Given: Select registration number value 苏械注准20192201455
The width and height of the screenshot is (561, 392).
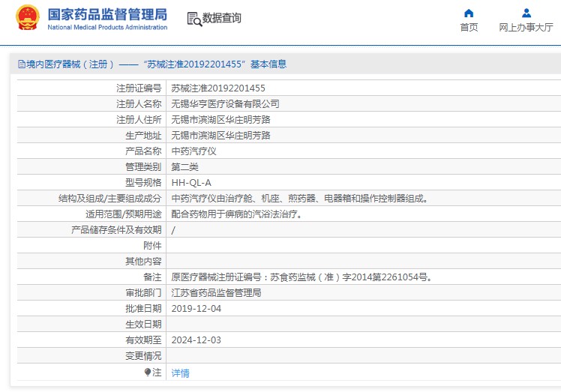Looking at the screenshot, I should coord(218,88).
